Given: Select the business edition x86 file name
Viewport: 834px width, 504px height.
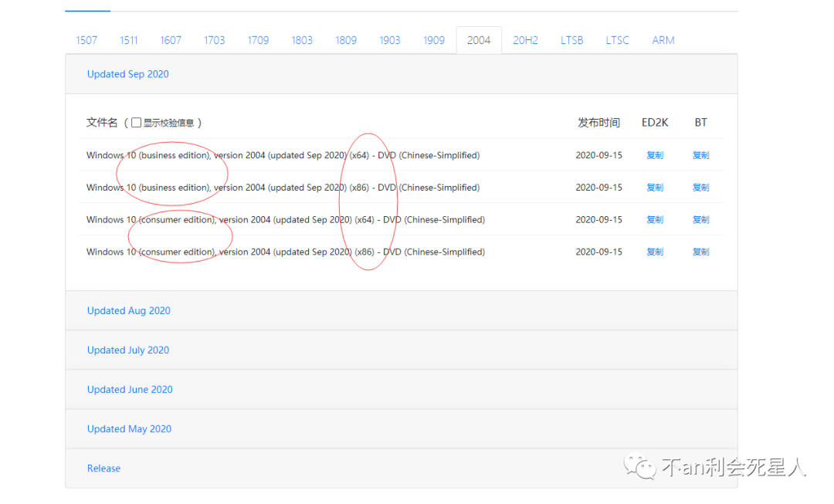Looking at the screenshot, I should [283, 188].
